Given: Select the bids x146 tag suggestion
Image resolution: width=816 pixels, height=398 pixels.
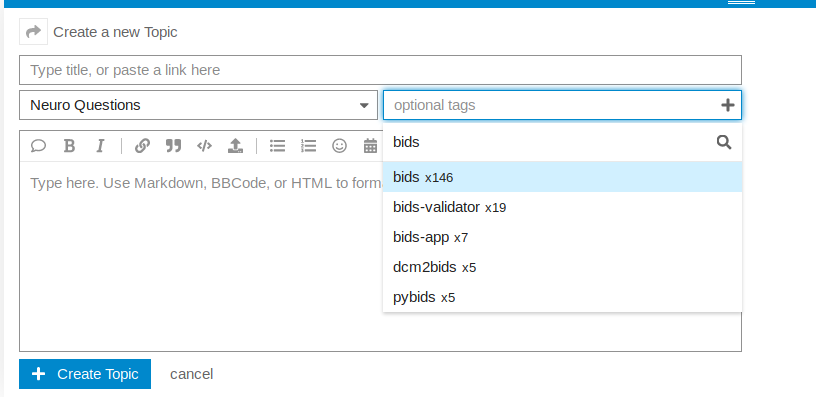Looking at the screenshot, I should click(x=563, y=177).
